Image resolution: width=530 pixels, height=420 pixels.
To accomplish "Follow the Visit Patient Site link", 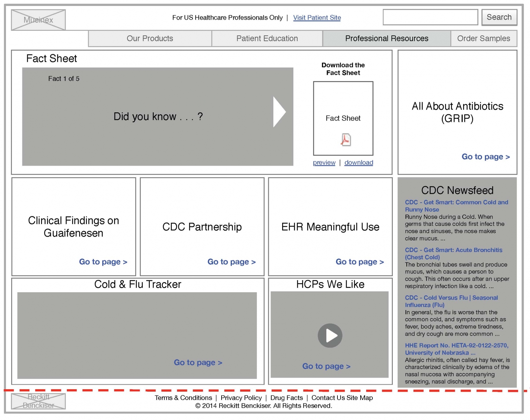I will pyautogui.click(x=317, y=17).
